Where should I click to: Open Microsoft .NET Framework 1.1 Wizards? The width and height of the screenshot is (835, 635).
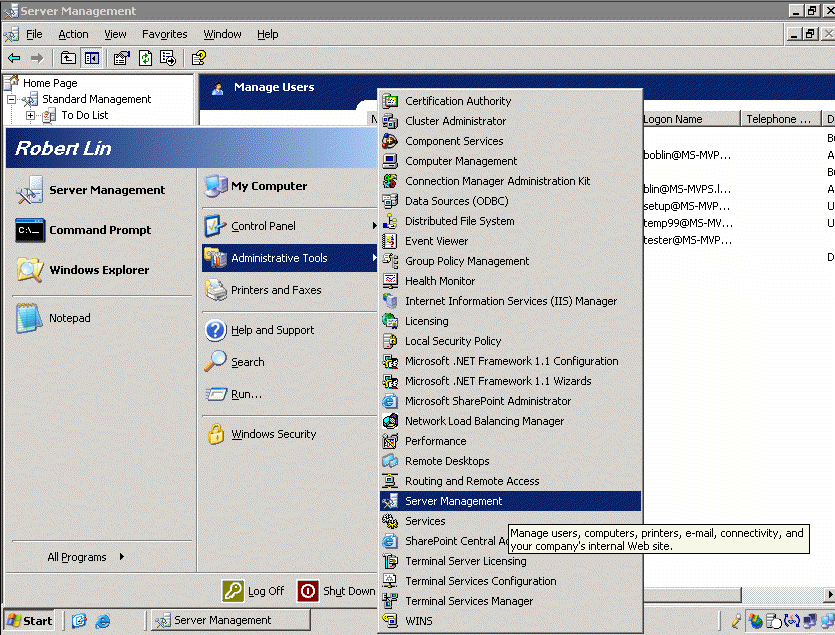tap(510, 381)
